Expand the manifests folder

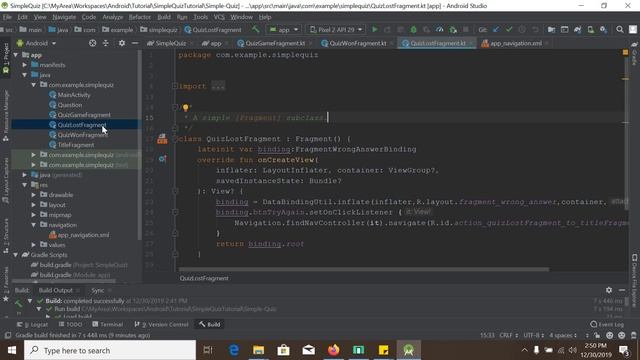tap(24, 65)
